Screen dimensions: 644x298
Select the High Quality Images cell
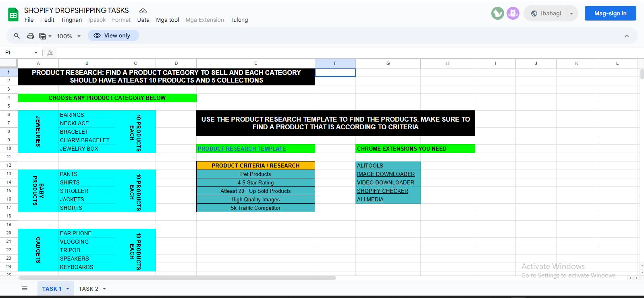256,199
